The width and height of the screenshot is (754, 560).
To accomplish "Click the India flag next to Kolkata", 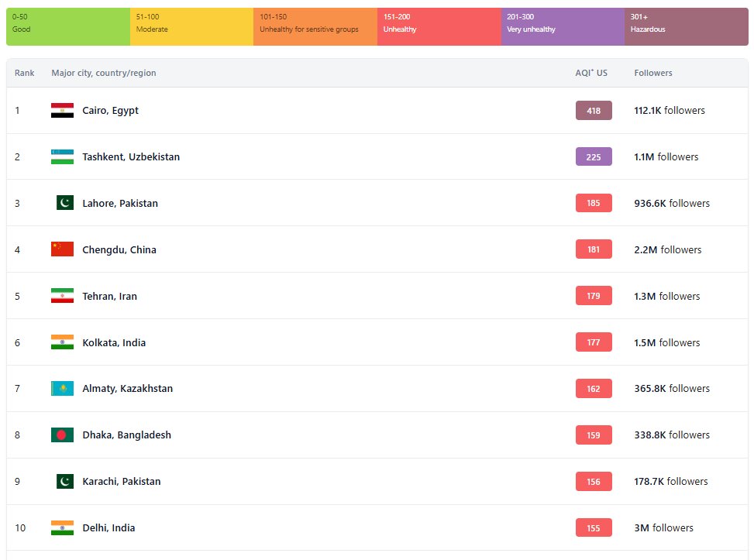I will click(x=62, y=342).
